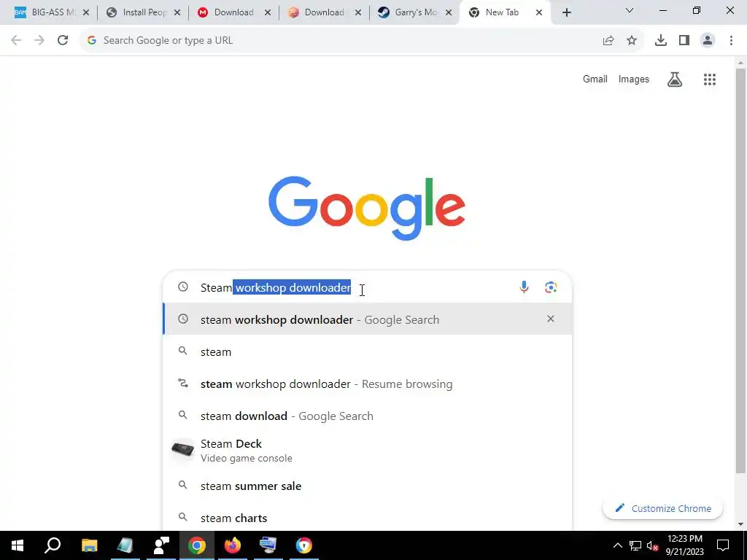Select the steam workshop downloader Google Search suggestion
Image resolution: width=747 pixels, height=560 pixels.
(368, 319)
